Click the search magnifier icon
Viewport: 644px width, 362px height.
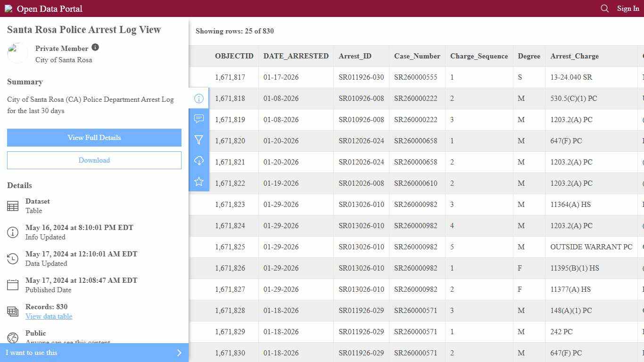click(604, 8)
